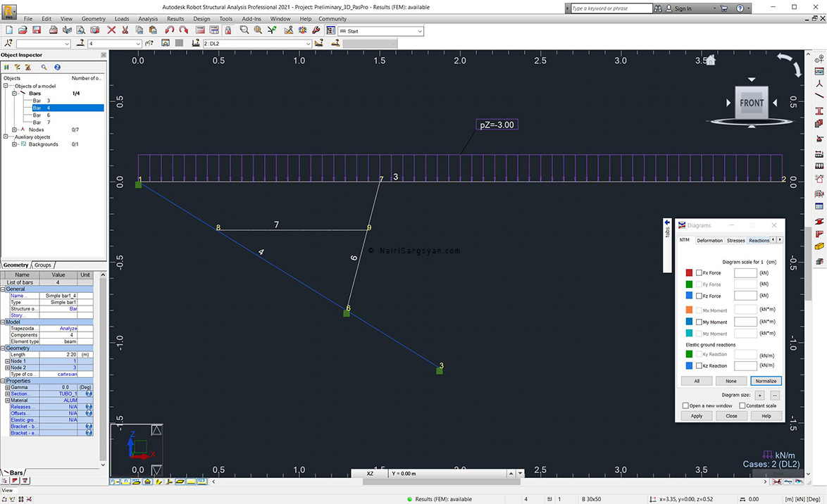Viewport: 827px width, 504px height.
Task: Increase diagram size with the plus button
Action: click(x=760, y=396)
